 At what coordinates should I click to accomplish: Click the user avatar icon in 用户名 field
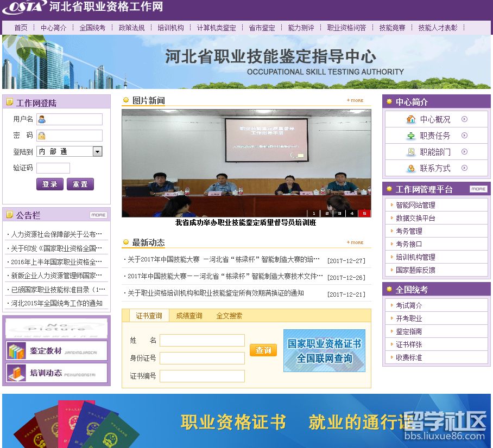(42, 120)
